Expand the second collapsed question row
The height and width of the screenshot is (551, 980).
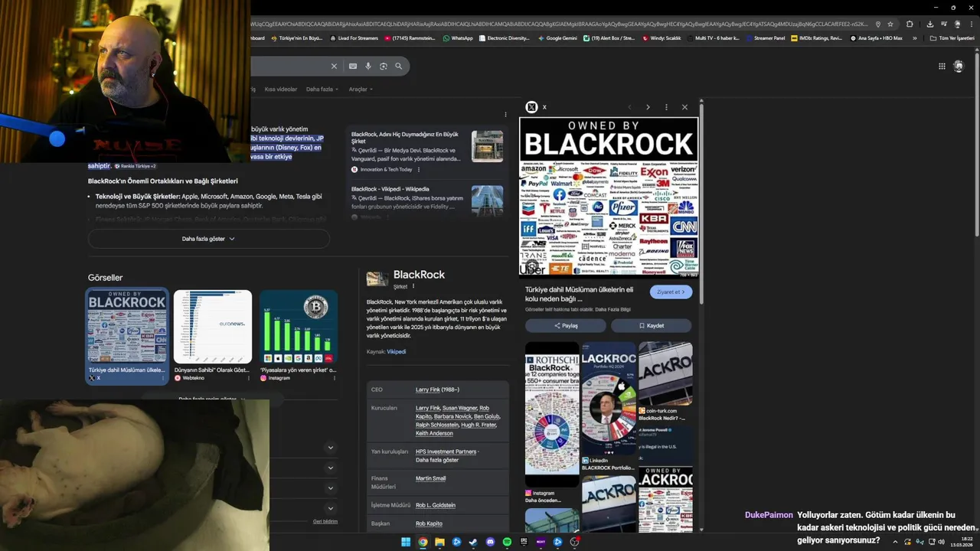331,468
